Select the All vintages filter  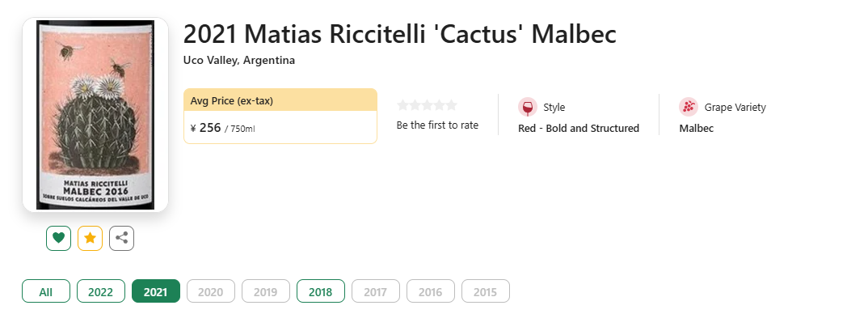point(46,291)
